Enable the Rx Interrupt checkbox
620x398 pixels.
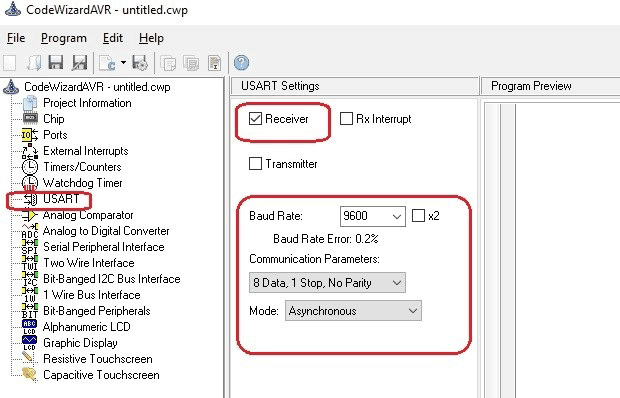(346, 119)
